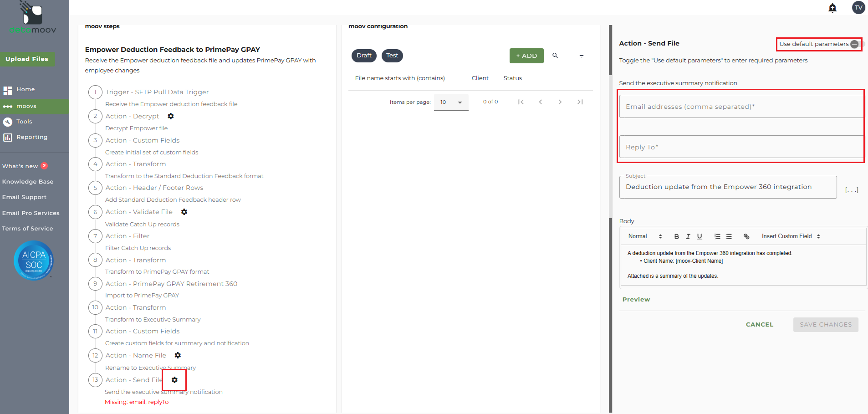Open the filter list icon
Viewport: 868px width, 414px height.
[x=582, y=56]
